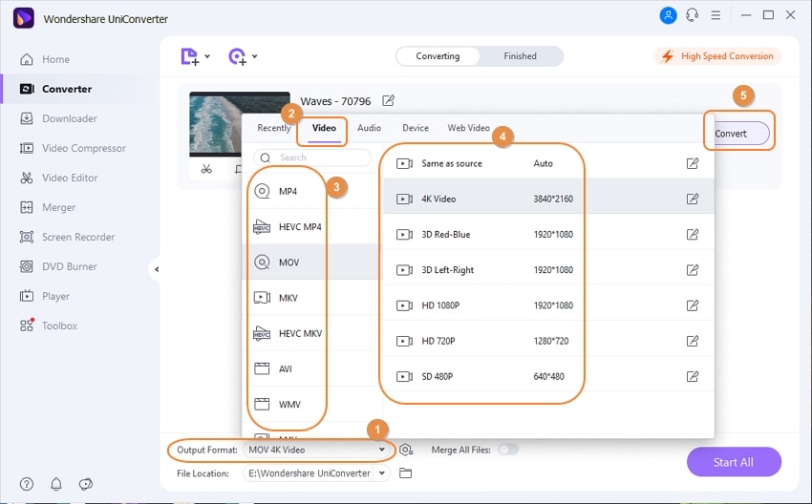Open the help question mark icon
This screenshot has width=812, height=504.
coord(27,484)
